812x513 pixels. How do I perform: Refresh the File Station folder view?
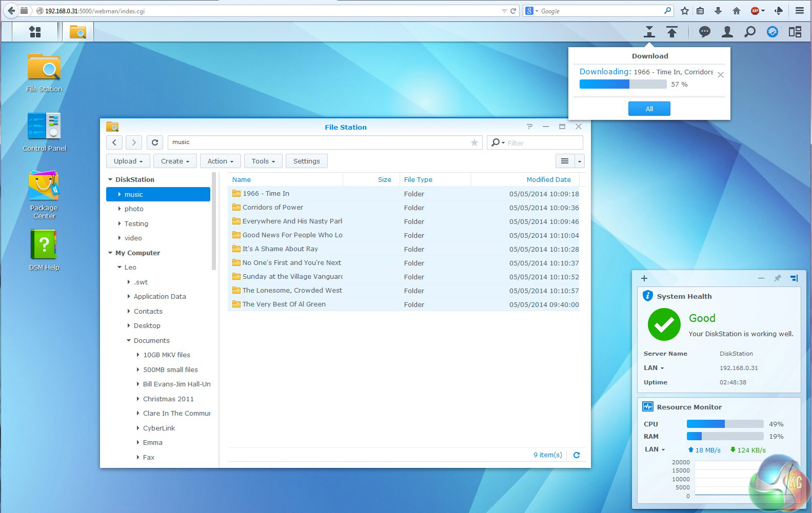point(155,142)
